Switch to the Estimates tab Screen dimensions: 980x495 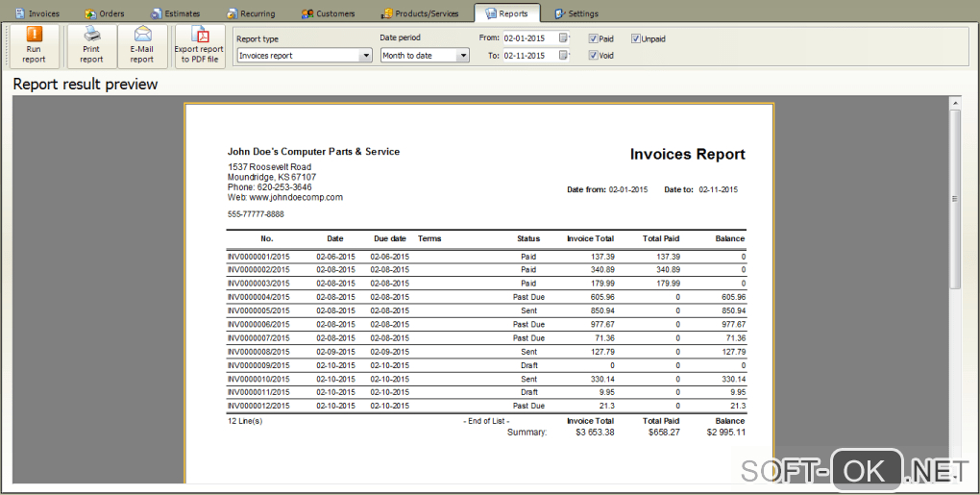coord(175,13)
